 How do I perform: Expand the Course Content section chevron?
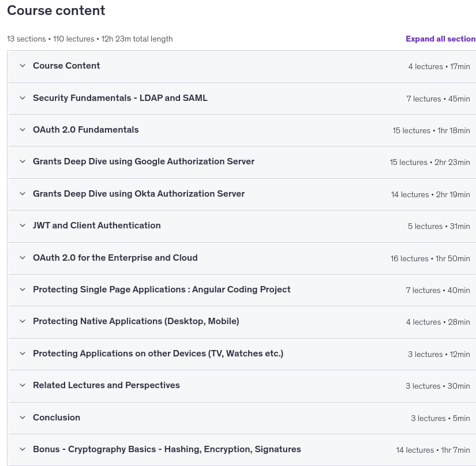tap(23, 66)
